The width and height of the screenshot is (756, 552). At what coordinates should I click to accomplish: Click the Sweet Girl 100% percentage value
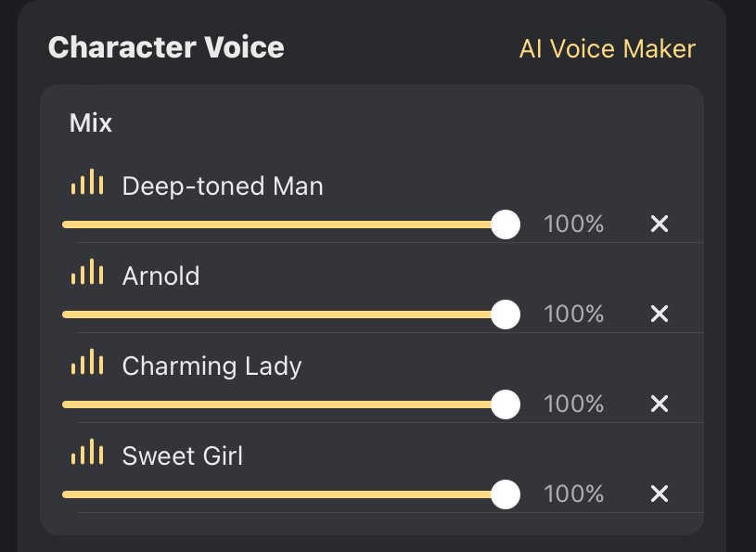(573, 494)
